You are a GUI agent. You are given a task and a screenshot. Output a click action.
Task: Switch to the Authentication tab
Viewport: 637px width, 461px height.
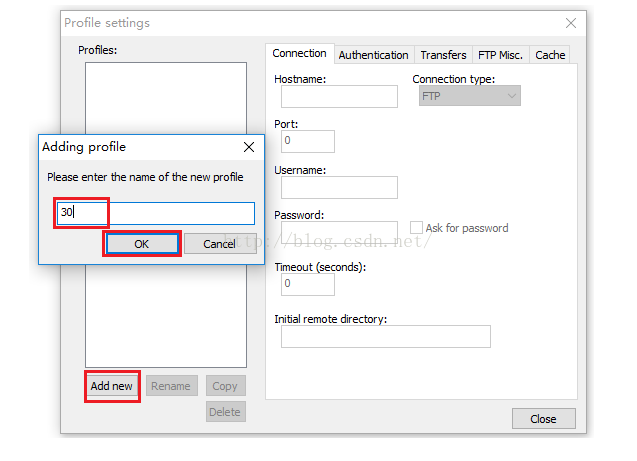(373, 55)
